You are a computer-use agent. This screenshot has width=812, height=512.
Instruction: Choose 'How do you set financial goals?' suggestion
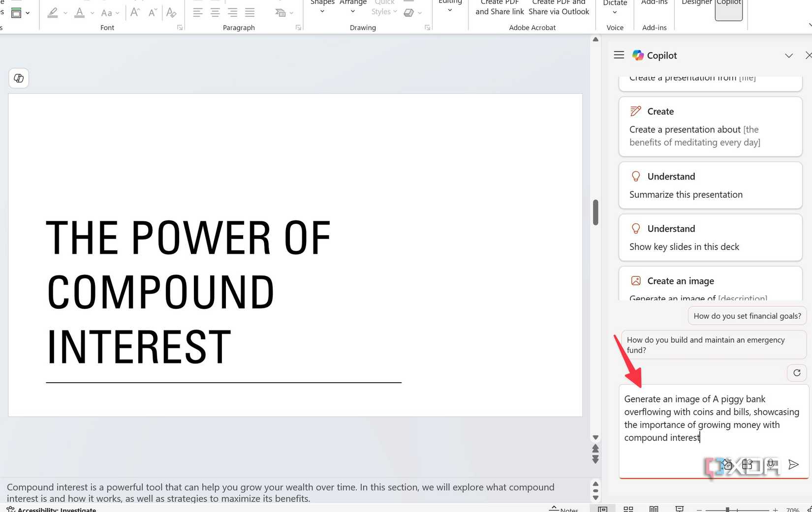pyautogui.click(x=747, y=316)
